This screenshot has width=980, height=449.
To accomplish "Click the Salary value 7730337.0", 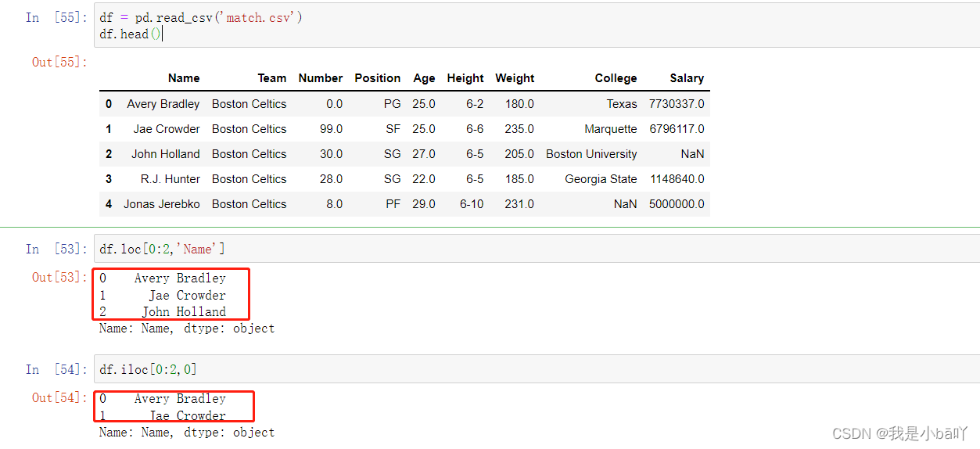I will pyautogui.click(x=677, y=104).
